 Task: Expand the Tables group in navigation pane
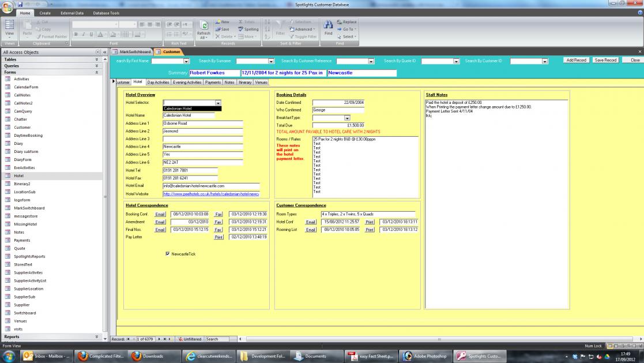96,59
